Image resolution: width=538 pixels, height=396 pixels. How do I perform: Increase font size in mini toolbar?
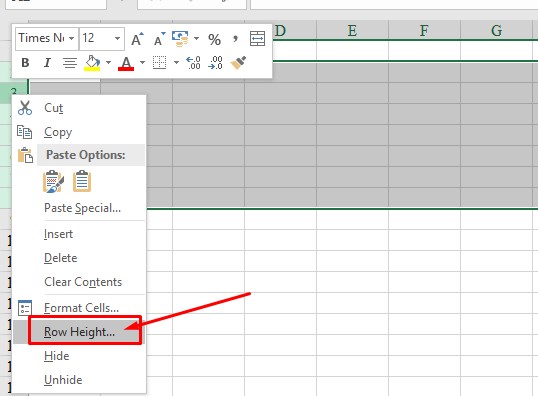[137, 39]
